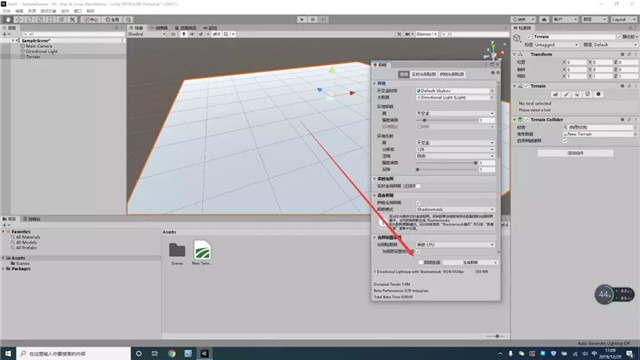Click the Scenes folder in Assets
This screenshot has width=640, height=360.
(x=177, y=253)
